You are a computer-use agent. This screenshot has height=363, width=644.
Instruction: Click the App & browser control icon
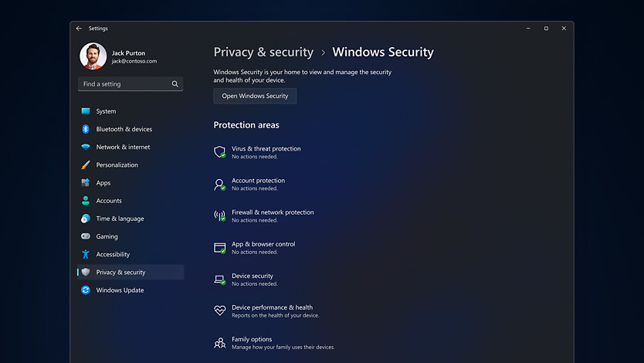[219, 247]
